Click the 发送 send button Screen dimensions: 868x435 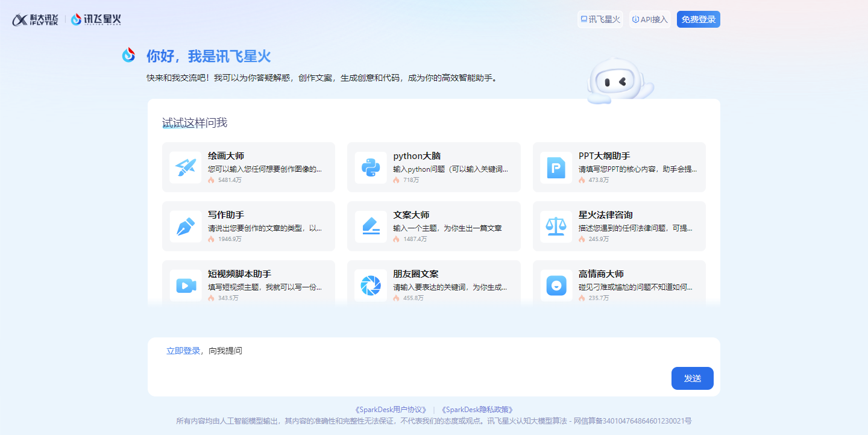[693, 378]
